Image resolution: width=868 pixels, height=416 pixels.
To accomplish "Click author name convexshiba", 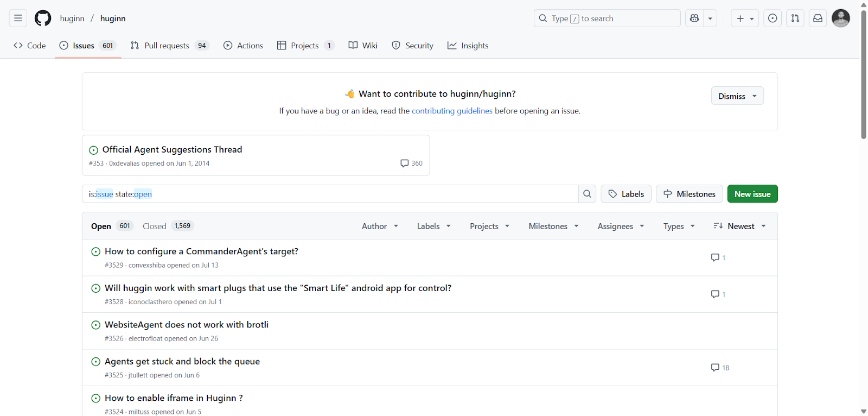I will tap(146, 265).
